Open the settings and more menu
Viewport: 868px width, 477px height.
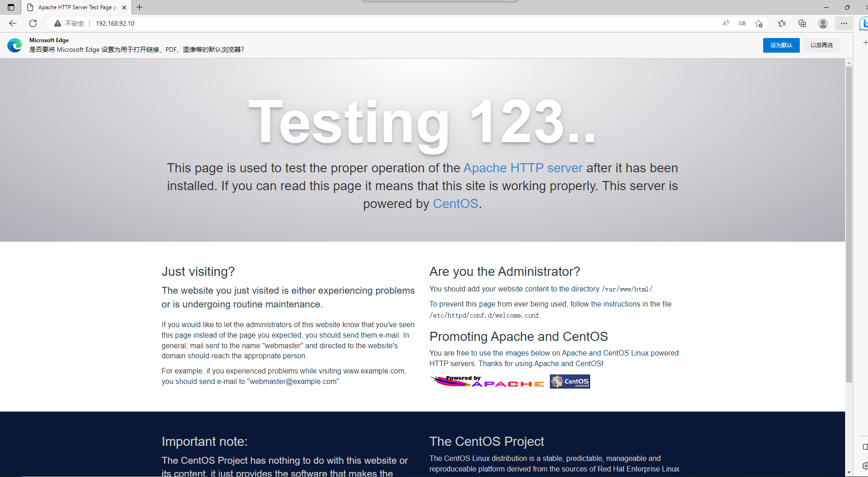[x=844, y=23]
